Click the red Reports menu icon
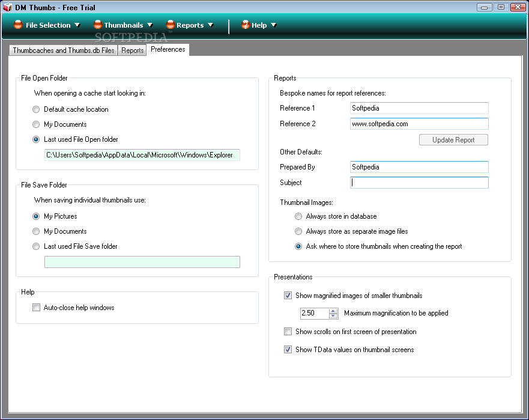The image size is (529, 420). coord(171,25)
